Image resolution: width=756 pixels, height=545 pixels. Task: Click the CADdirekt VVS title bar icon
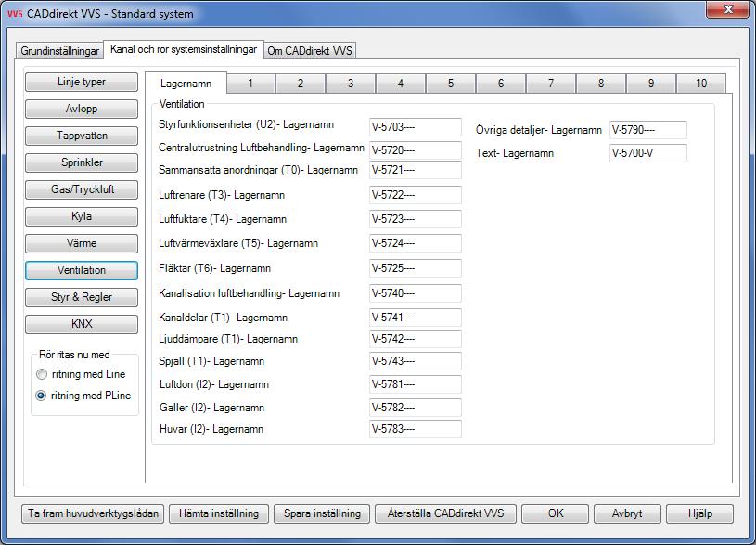[x=15, y=14]
